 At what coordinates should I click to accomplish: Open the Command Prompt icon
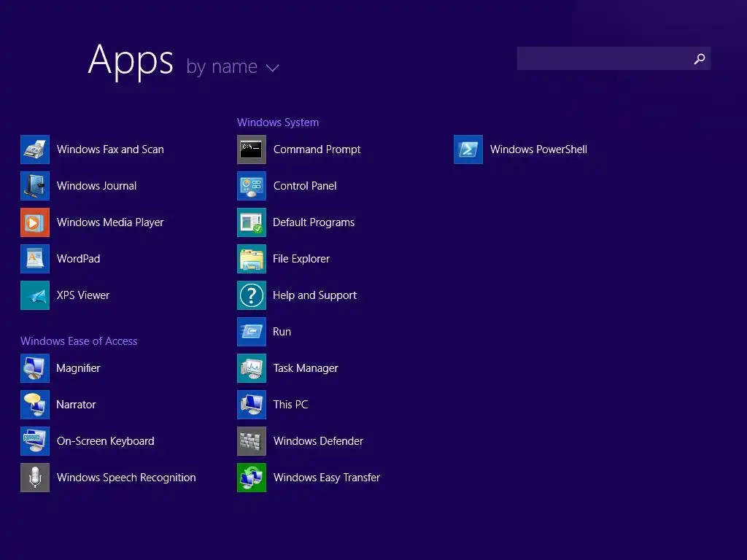coord(252,149)
